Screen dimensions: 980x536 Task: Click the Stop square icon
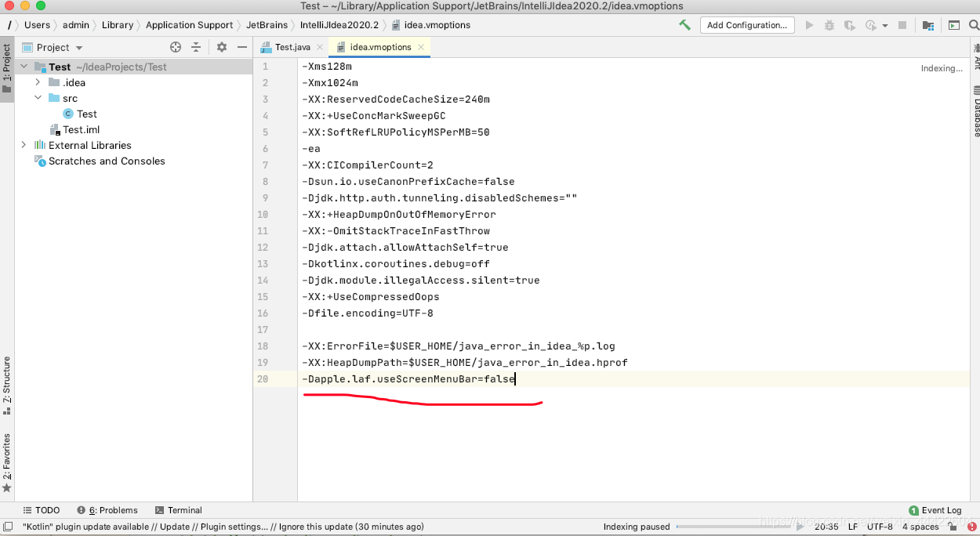point(902,25)
